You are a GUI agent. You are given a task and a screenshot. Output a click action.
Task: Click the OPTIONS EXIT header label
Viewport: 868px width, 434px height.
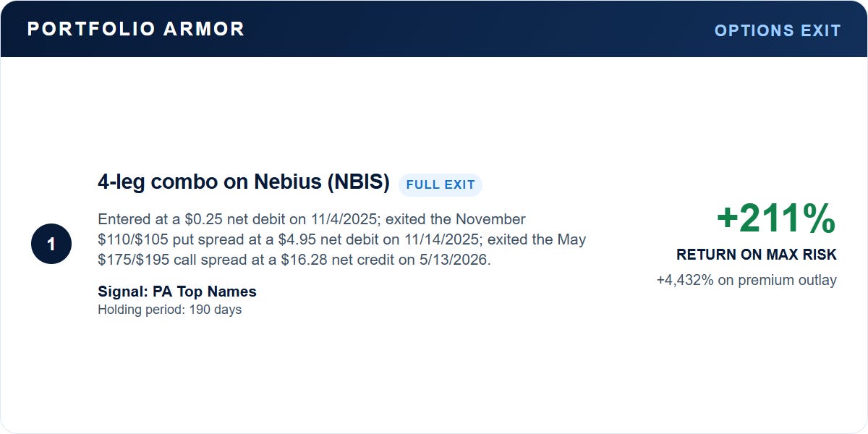[x=778, y=30]
